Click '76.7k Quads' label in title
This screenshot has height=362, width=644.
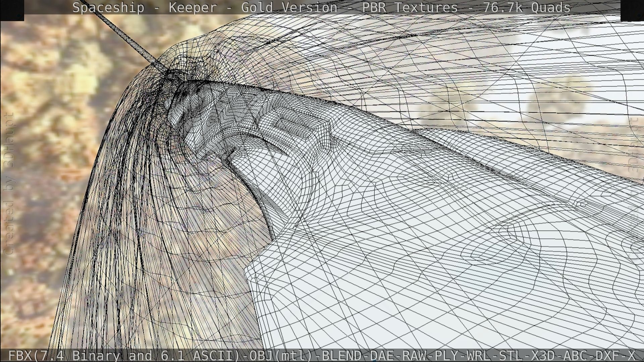pyautogui.click(x=527, y=7)
